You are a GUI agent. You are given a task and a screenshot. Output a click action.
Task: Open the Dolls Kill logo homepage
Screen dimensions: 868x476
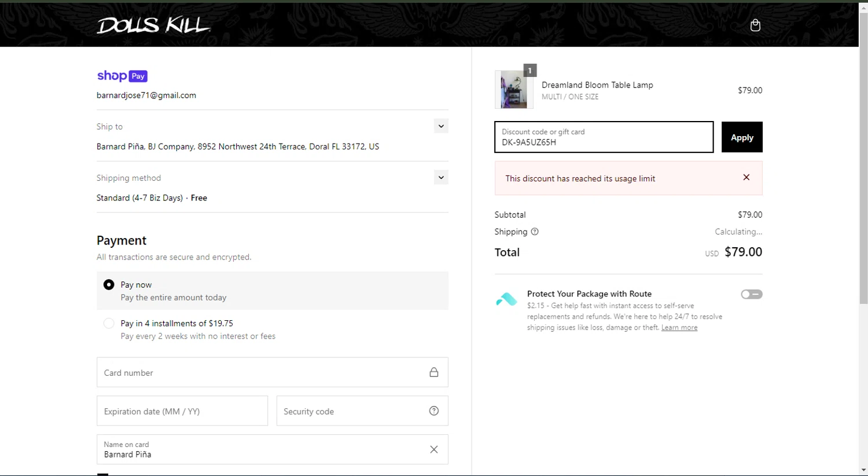153,25
